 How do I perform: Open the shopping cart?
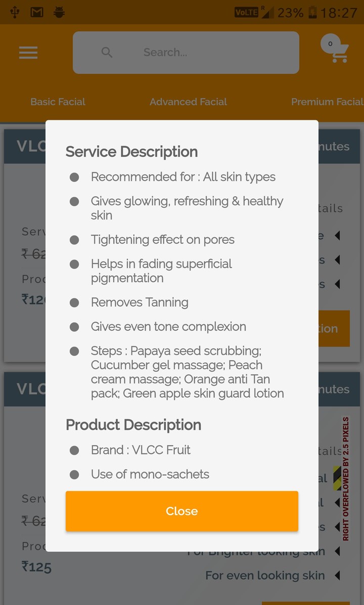pyautogui.click(x=335, y=50)
